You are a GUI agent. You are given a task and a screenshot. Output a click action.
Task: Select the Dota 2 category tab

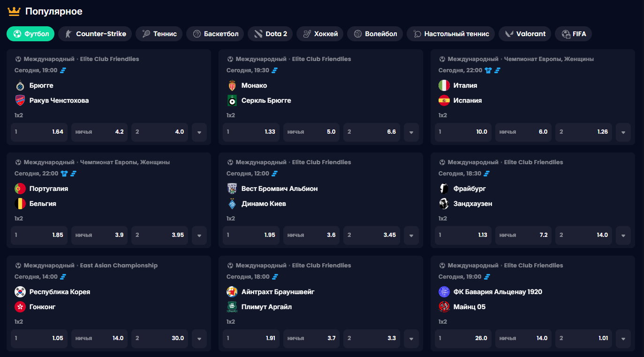coord(270,34)
